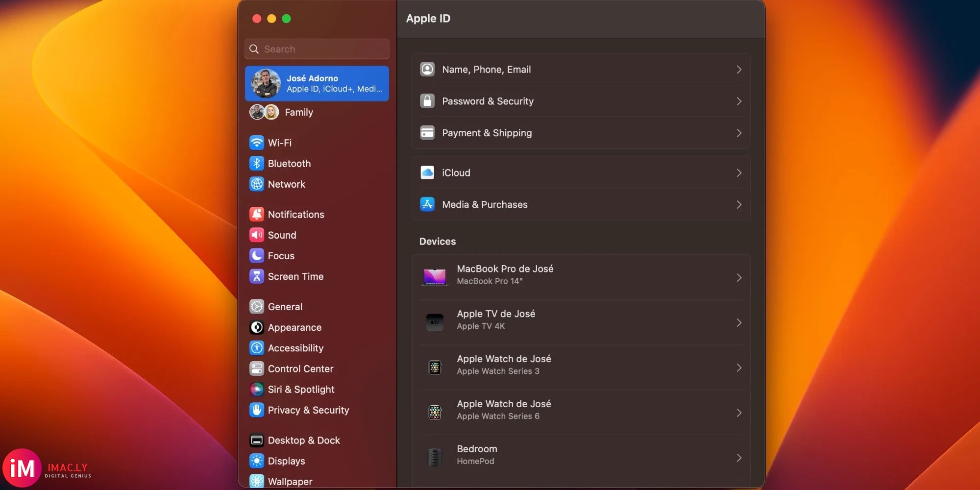Image resolution: width=980 pixels, height=490 pixels.
Task: Open Bedroom HomePod chevron
Action: (x=739, y=458)
